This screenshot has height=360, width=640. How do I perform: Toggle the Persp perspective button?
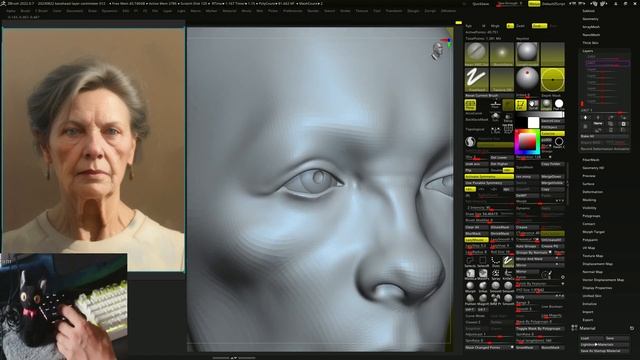tap(470, 105)
